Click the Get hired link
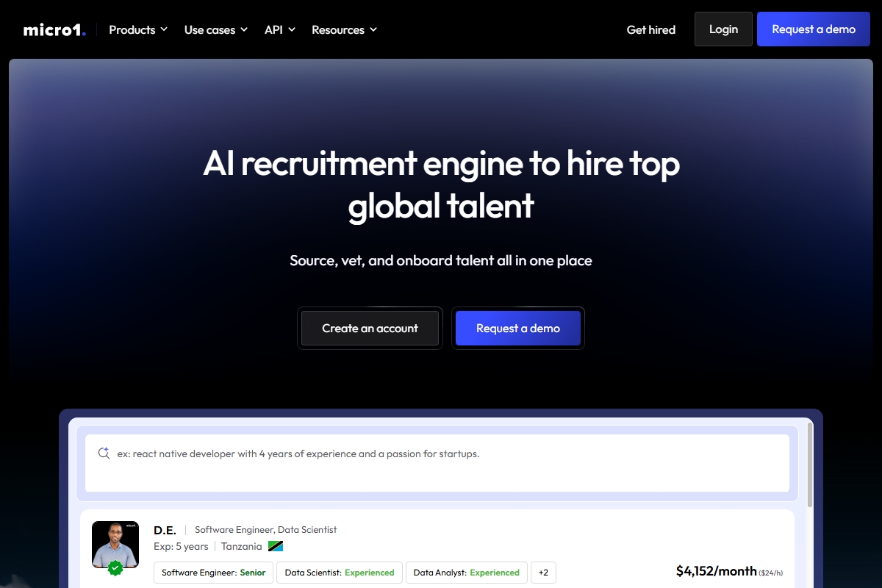The width and height of the screenshot is (882, 588). (650, 29)
